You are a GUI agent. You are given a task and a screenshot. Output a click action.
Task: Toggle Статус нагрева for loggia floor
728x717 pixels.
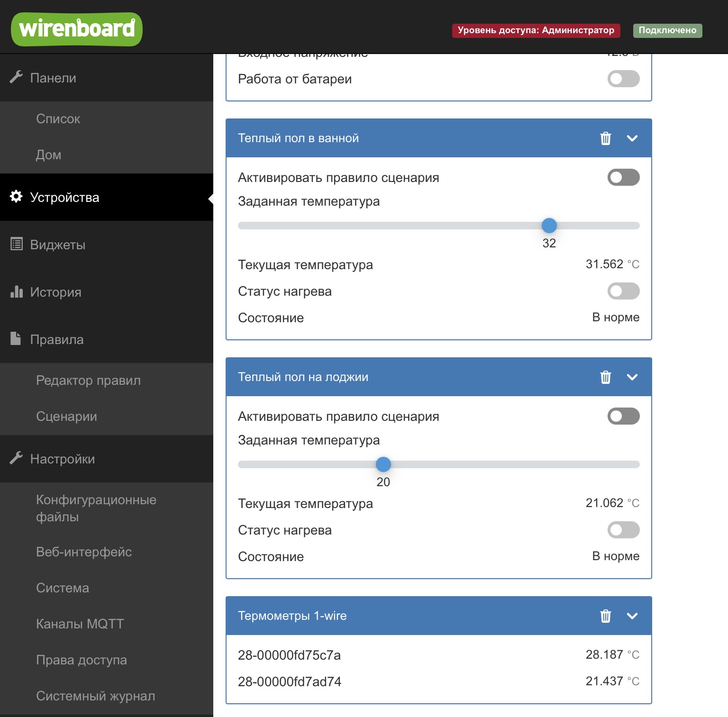pyautogui.click(x=623, y=530)
